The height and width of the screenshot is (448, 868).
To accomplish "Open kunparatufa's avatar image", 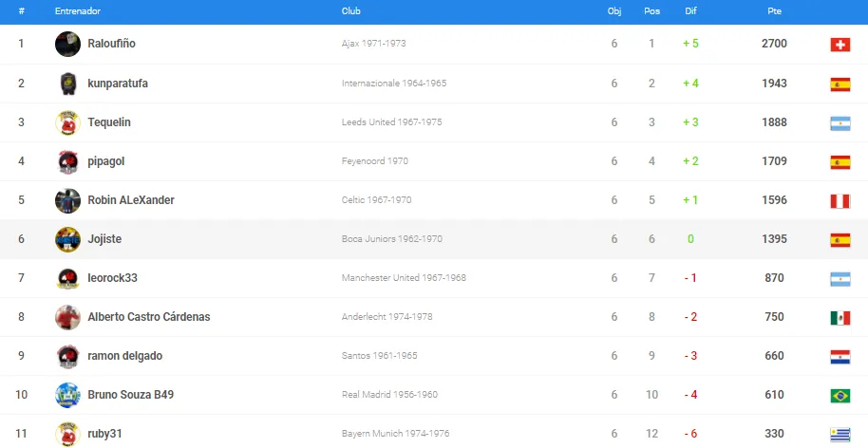I will [67, 84].
